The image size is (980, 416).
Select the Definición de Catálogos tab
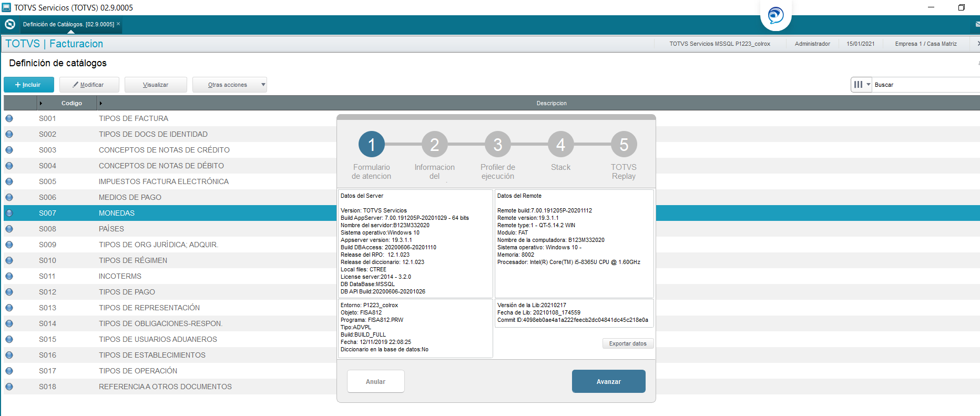point(68,24)
